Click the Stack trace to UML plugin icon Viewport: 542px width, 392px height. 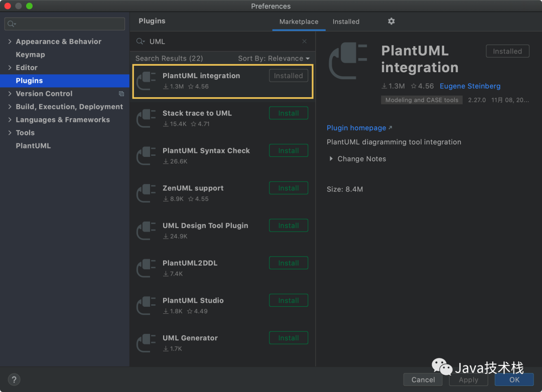146,118
